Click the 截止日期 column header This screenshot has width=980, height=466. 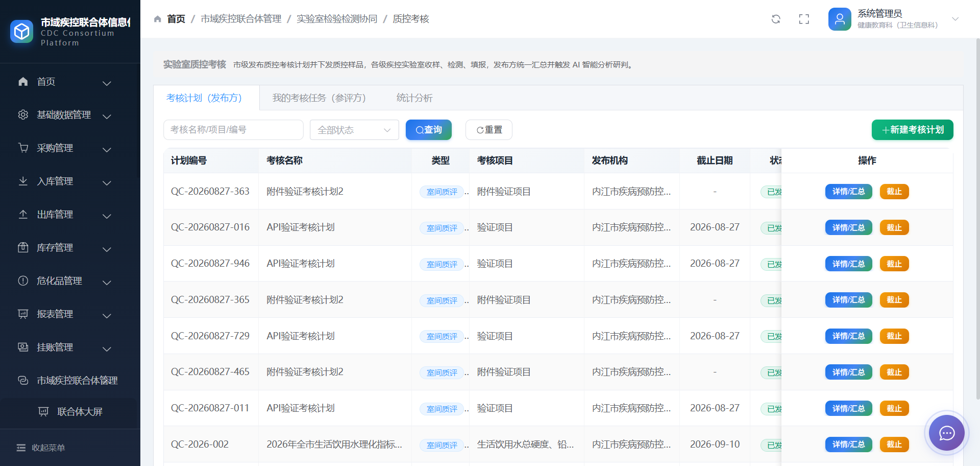(x=715, y=160)
